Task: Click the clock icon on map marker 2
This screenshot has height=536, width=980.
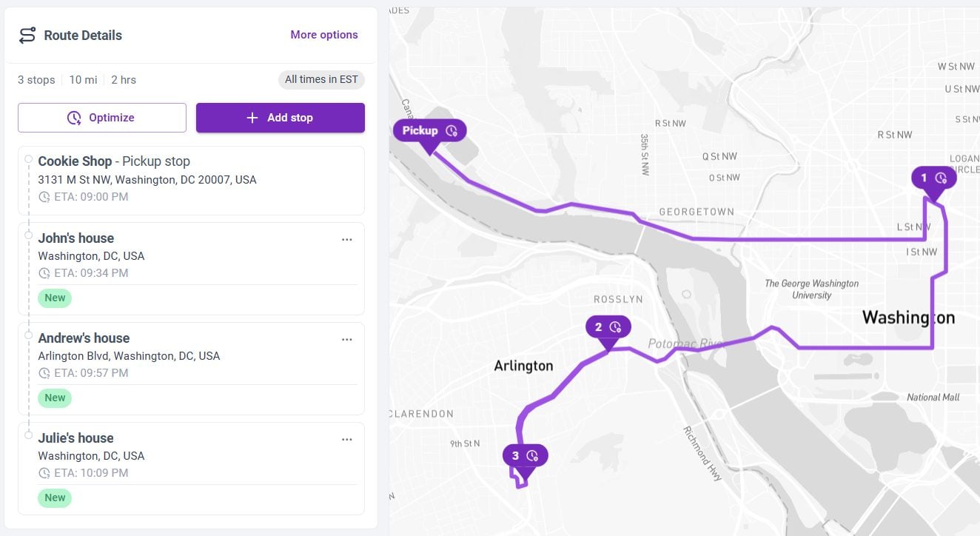Action: point(617,326)
